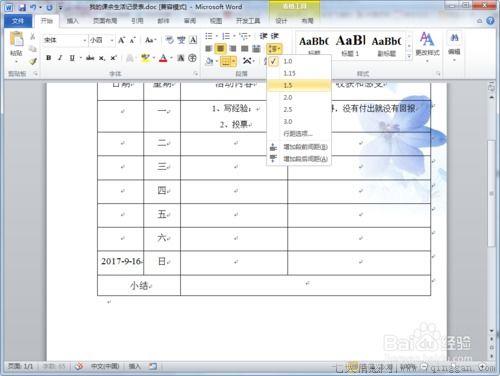Viewport: 500px width, 376px height.
Task: Toggle Align Left
Action: click(209, 49)
